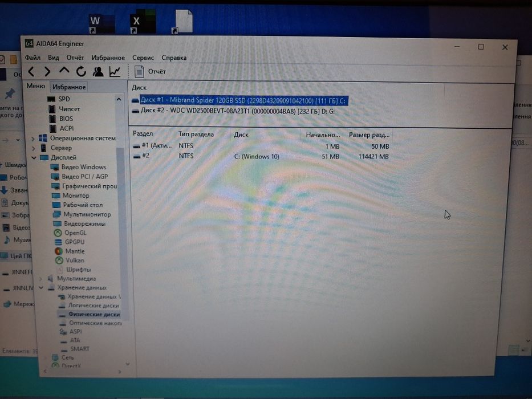
Task: Select partition row C: (Windows 10)
Action: coord(261,156)
